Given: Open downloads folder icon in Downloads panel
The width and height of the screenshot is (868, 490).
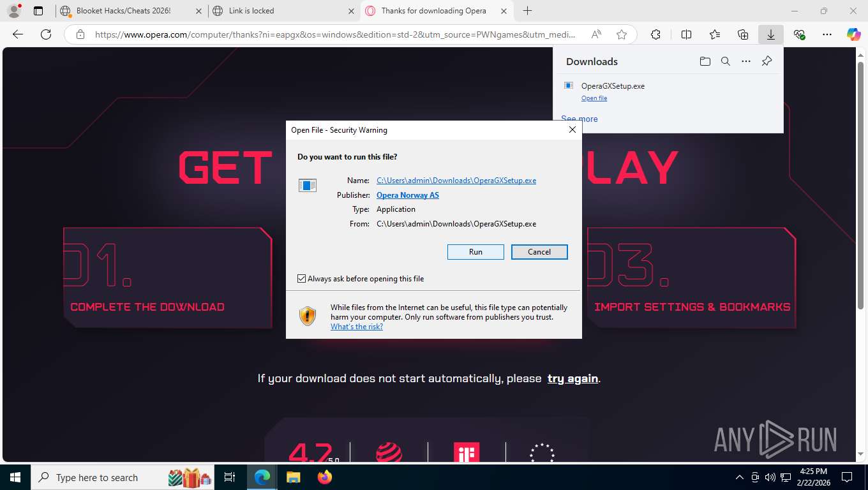Looking at the screenshot, I should [705, 61].
